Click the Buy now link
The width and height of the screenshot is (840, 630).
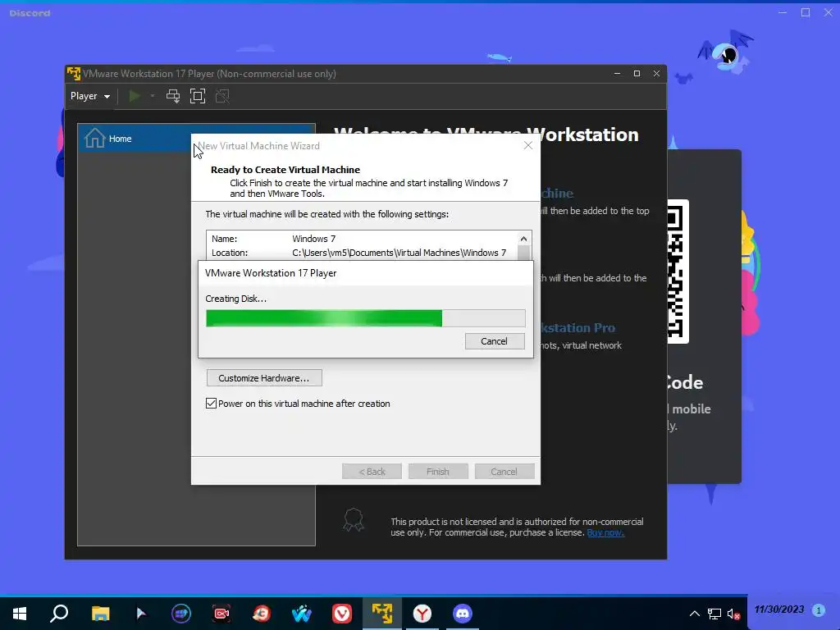605,532
